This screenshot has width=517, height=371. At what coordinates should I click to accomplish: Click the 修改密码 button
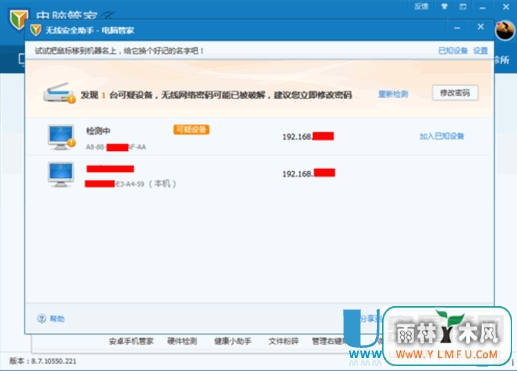pos(455,93)
